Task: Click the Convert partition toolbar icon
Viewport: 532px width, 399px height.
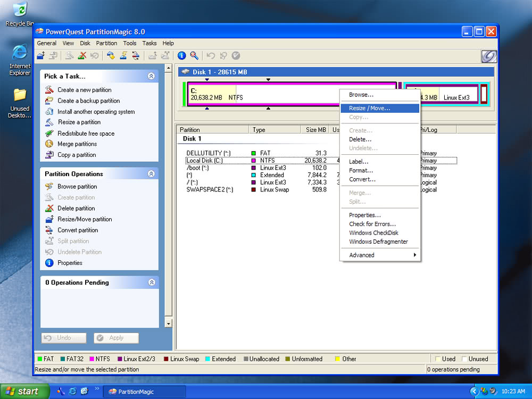Action: pos(136,55)
